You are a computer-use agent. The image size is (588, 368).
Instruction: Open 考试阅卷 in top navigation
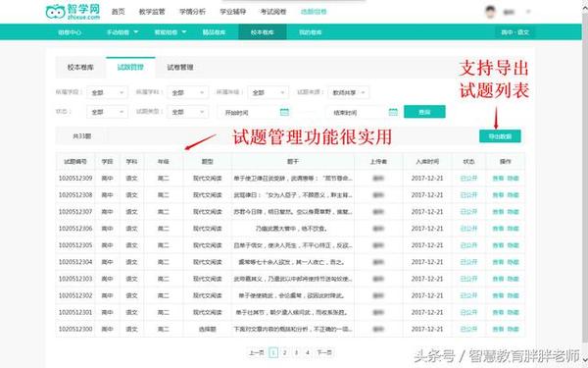click(273, 12)
